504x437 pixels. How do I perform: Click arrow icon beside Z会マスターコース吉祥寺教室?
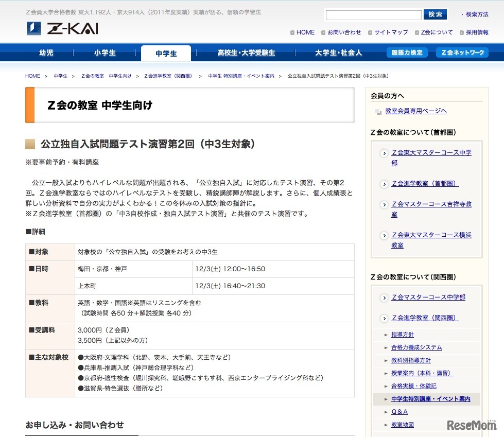coord(384,205)
